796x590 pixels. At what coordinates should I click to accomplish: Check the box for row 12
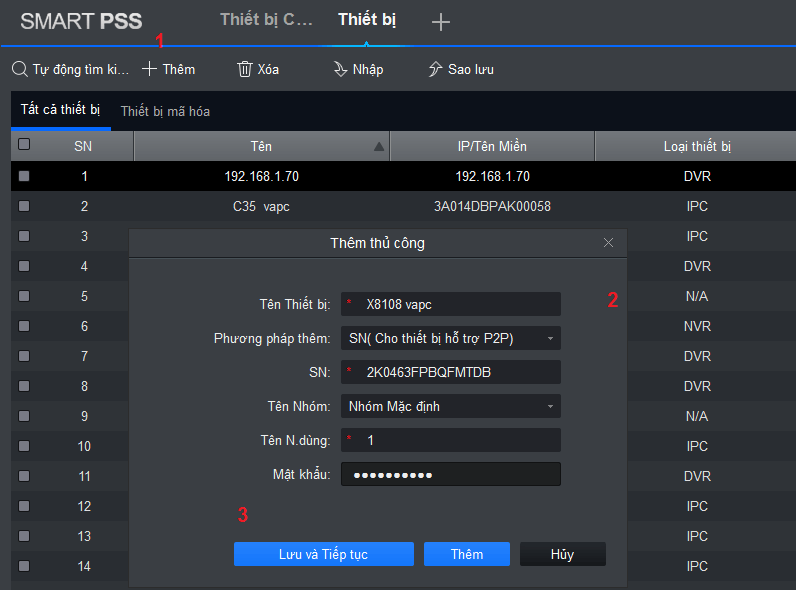(x=24, y=506)
